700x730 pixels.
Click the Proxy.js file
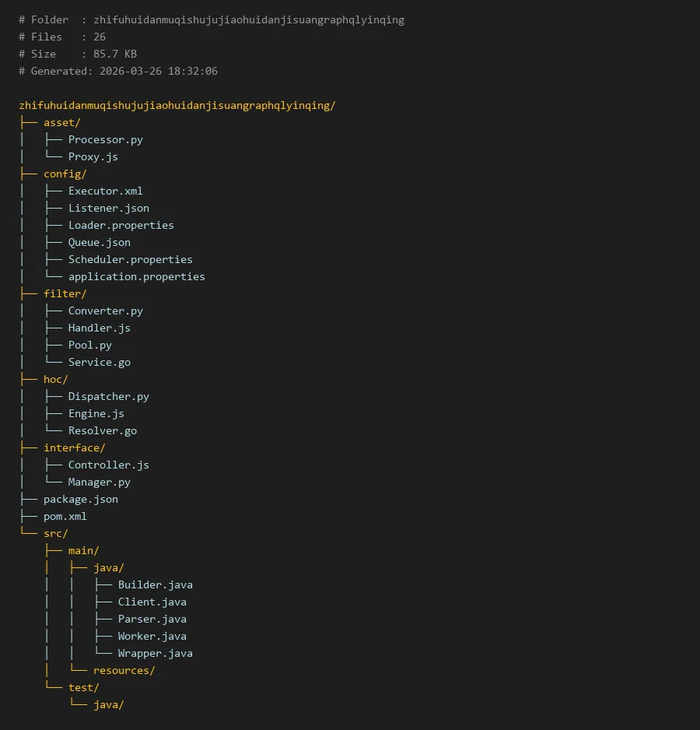[93, 156]
